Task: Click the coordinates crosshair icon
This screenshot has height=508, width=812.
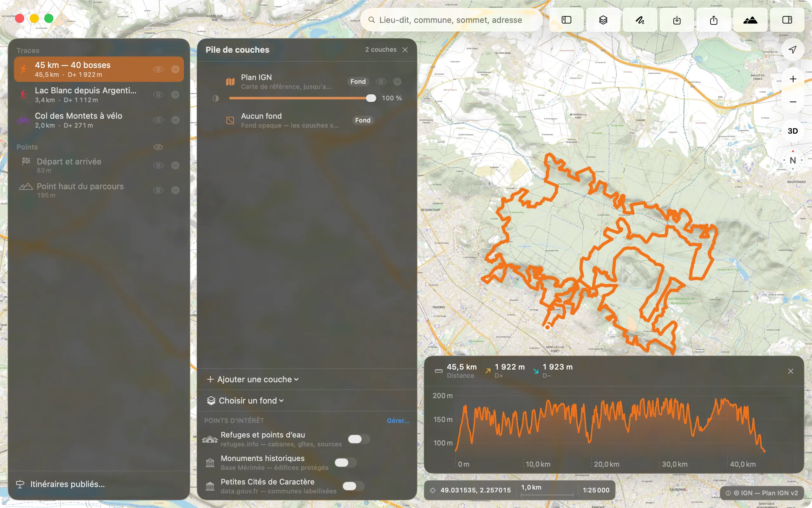Action: 433,490
